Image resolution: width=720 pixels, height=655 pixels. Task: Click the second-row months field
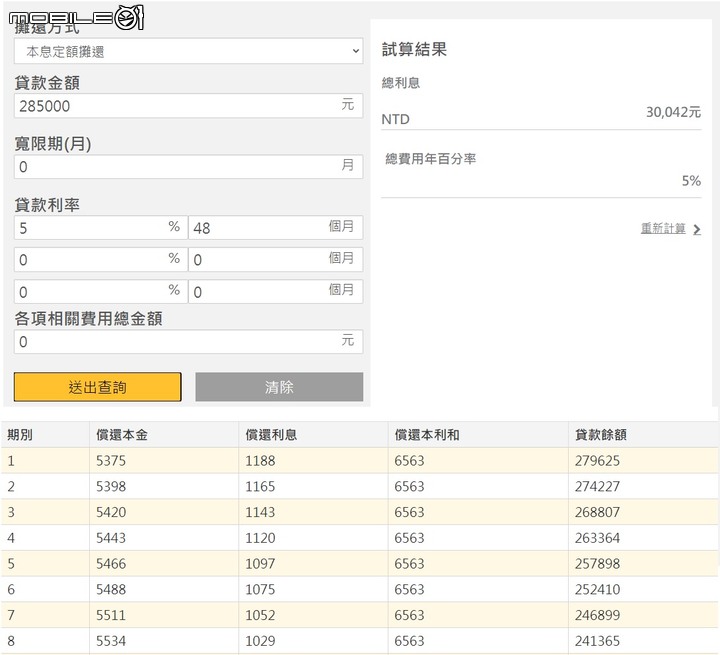276,260
